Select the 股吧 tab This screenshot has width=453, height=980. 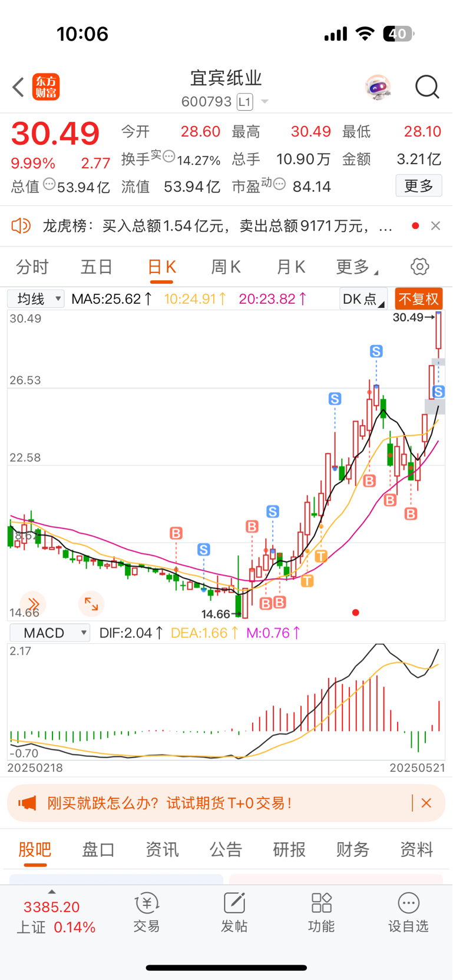(x=35, y=849)
